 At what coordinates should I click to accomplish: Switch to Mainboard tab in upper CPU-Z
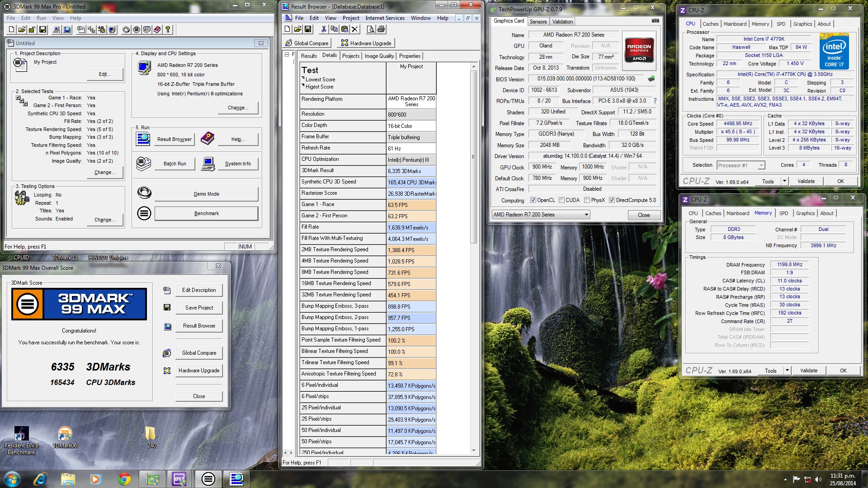(x=735, y=24)
